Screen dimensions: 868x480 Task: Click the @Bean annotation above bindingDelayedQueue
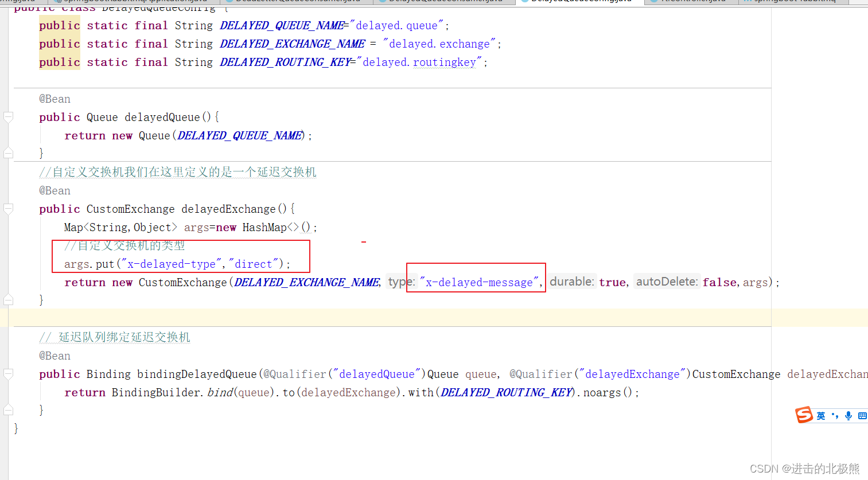pos(55,356)
